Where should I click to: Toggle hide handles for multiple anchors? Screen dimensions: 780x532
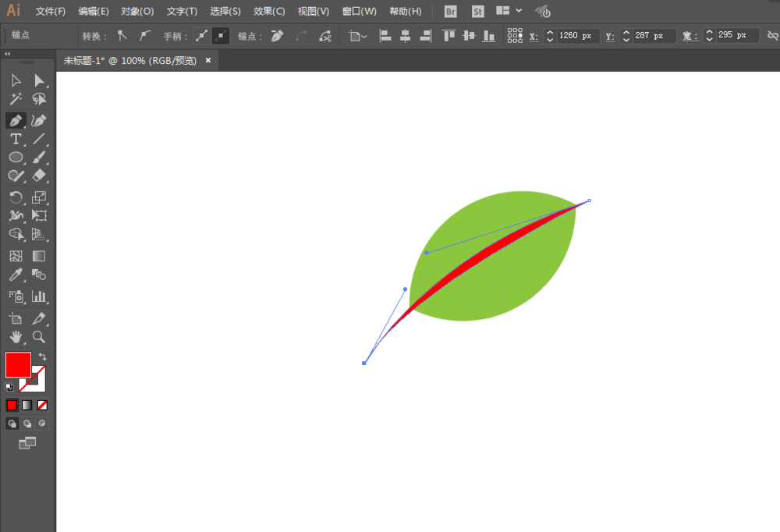pyautogui.click(x=221, y=36)
